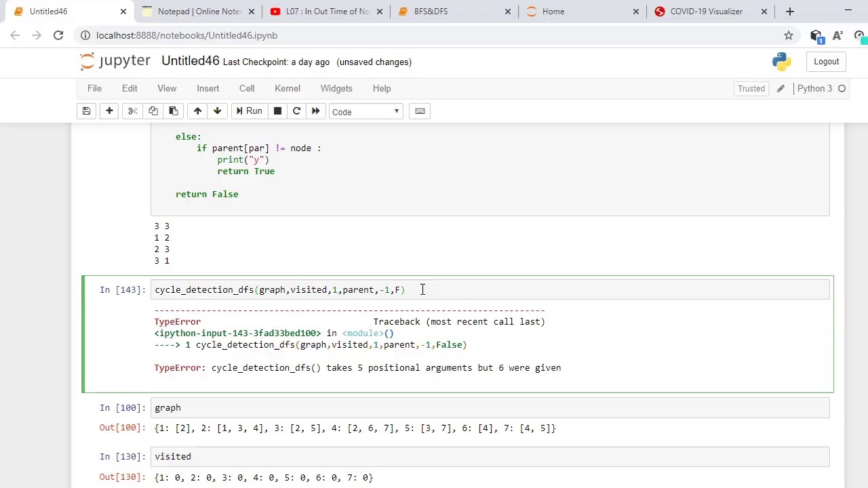This screenshot has width=868, height=488.
Task: Click the input cell containing graph
Action: 490,407
